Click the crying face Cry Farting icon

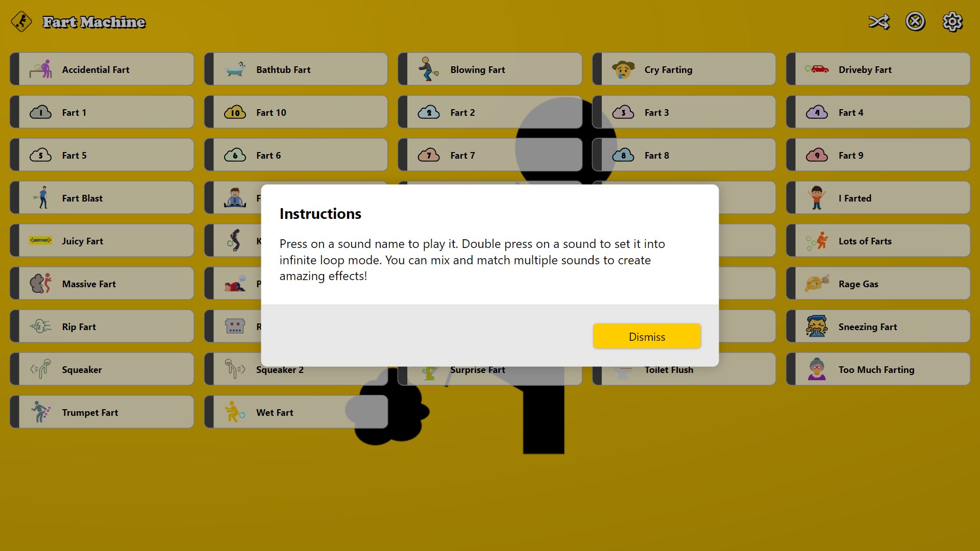coord(623,69)
